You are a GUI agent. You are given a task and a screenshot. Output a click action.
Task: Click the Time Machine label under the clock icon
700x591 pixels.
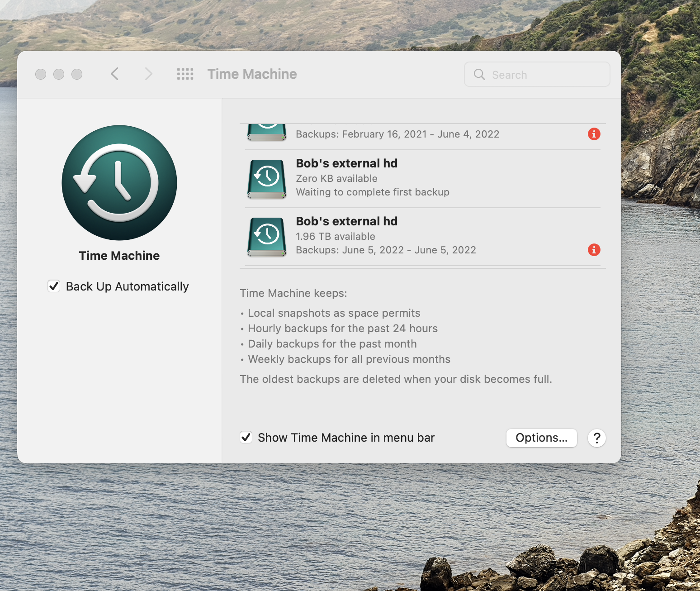click(x=119, y=256)
